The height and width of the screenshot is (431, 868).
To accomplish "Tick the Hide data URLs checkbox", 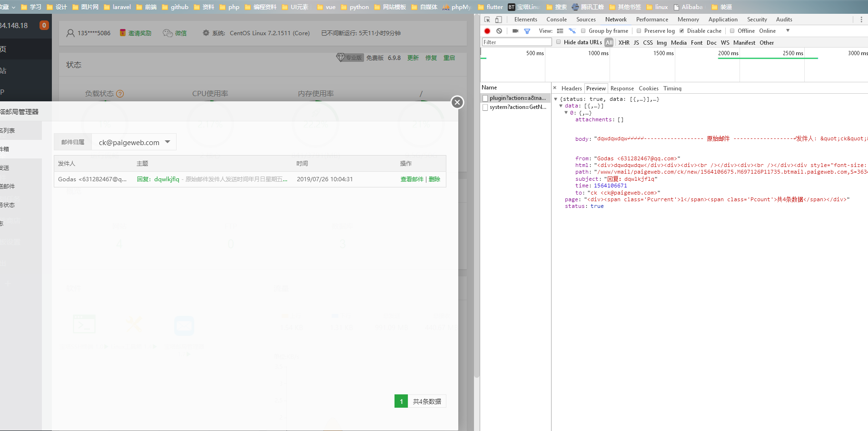I will tap(559, 42).
